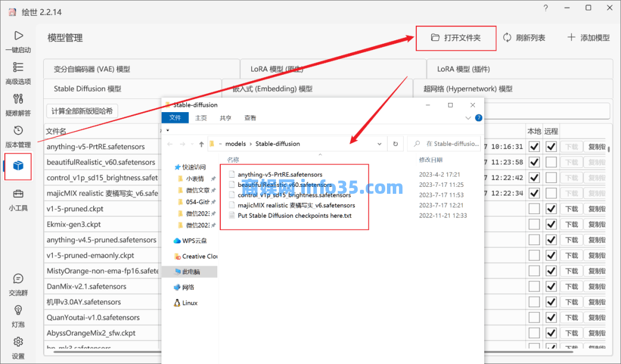Image resolution: width=621 pixels, height=364 pixels.
Task: Select majicMIX realistic file in Explorer
Action: click(x=296, y=205)
